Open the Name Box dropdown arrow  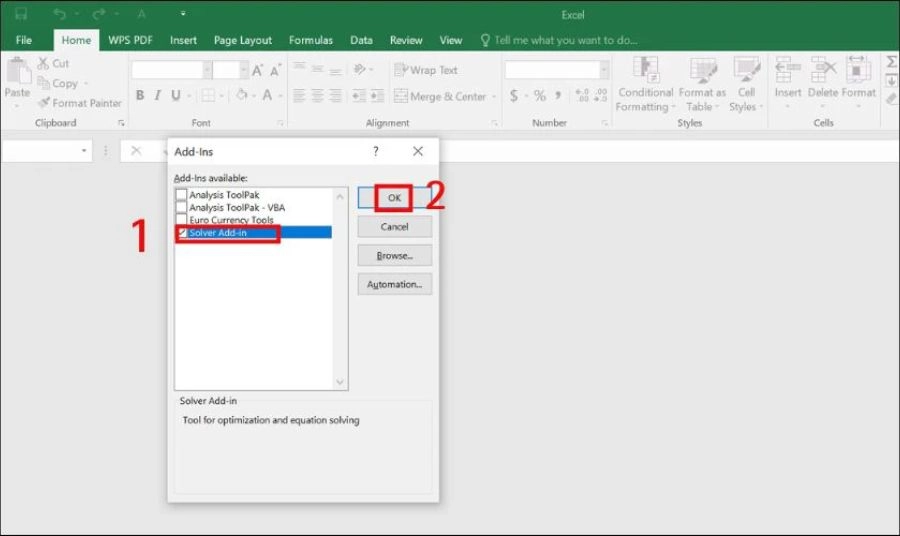(84, 150)
